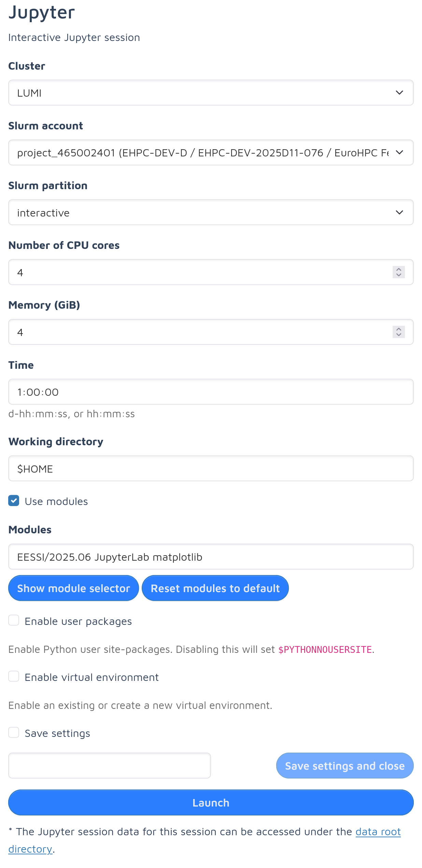Viewport: 422px width, 868px height.
Task: Click the Time input field
Action: pyautogui.click(x=211, y=392)
